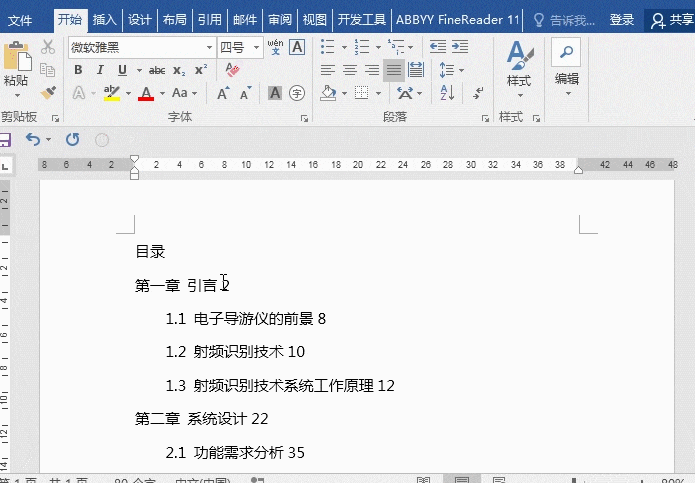Toggle Italic formatting

[100, 70]
